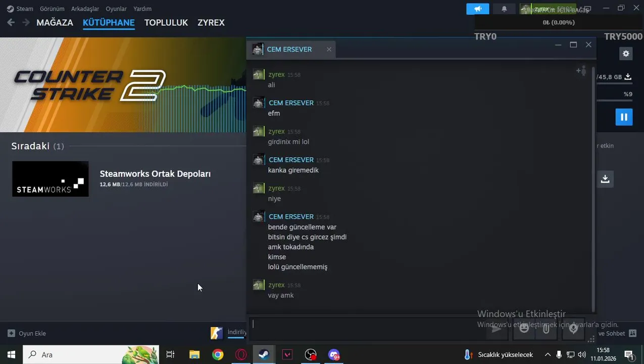Click the message 'lolü güncellememiş'

(x=298, y=267)
